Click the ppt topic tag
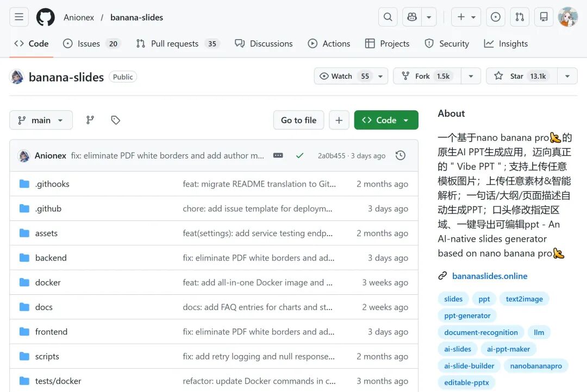 (484, 299)
